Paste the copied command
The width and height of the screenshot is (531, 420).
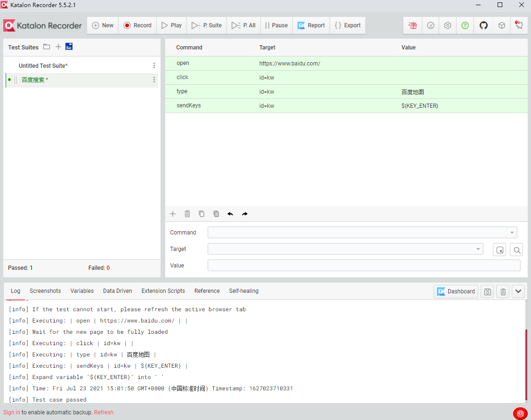pyautogui.click(x=216, y=214)
